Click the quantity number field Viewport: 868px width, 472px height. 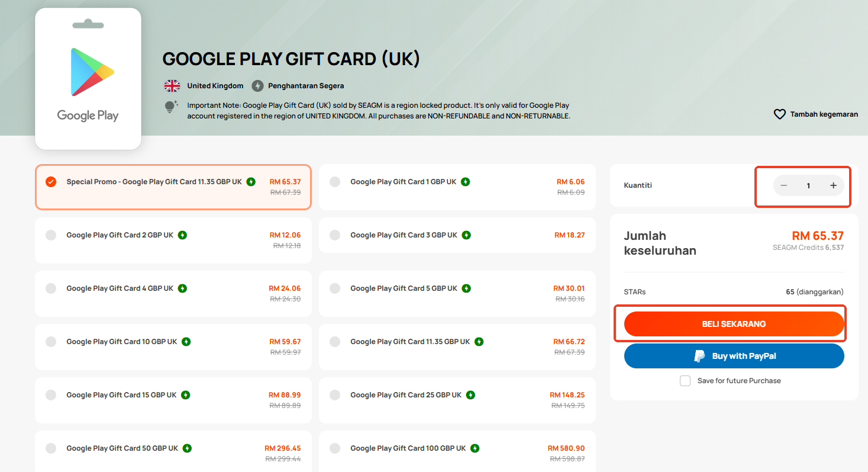(808, 185)
